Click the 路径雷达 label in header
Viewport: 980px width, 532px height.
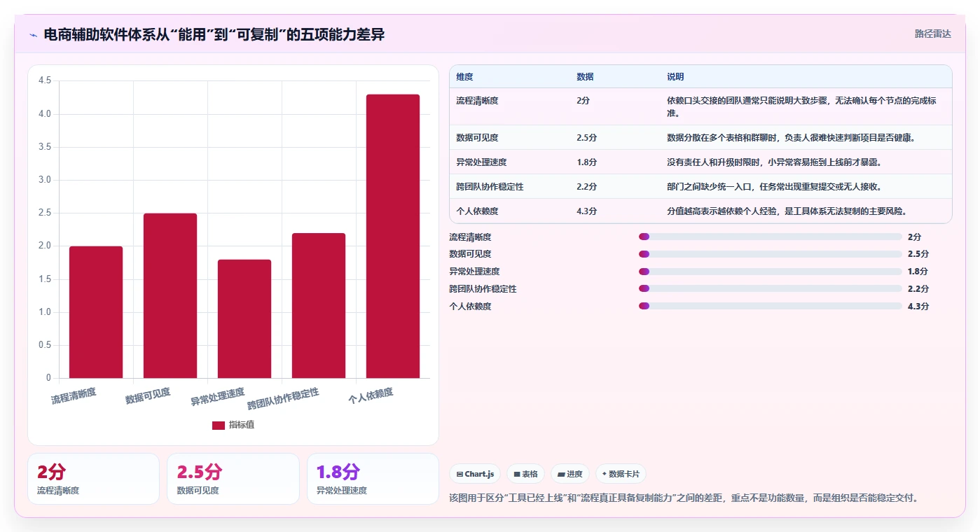click(x=932, y=34)
